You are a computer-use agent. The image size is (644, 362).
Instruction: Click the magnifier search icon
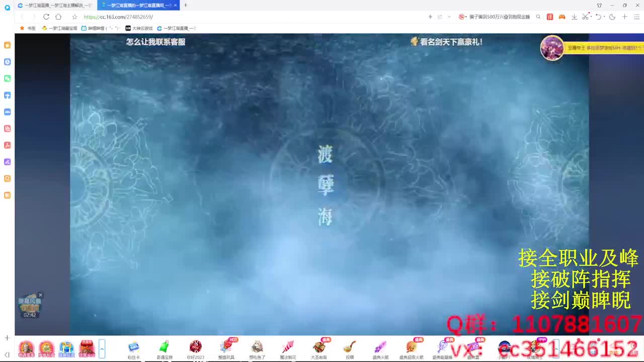pos(538,17)
